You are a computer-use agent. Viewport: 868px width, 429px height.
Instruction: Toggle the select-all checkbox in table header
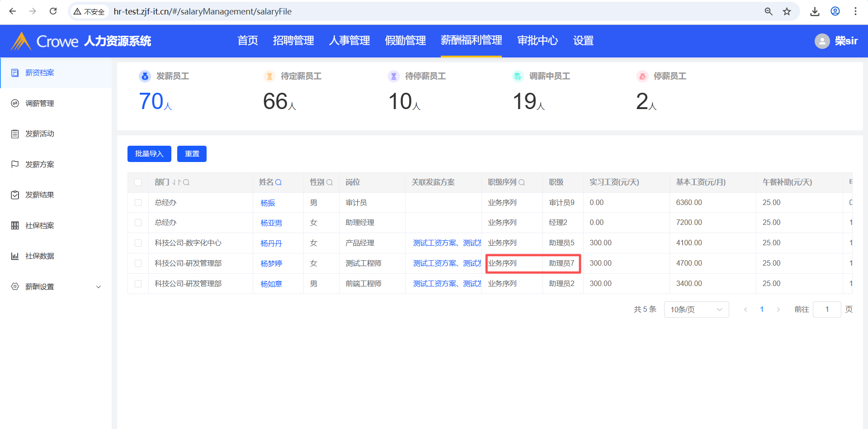click(x=138, y=182)
